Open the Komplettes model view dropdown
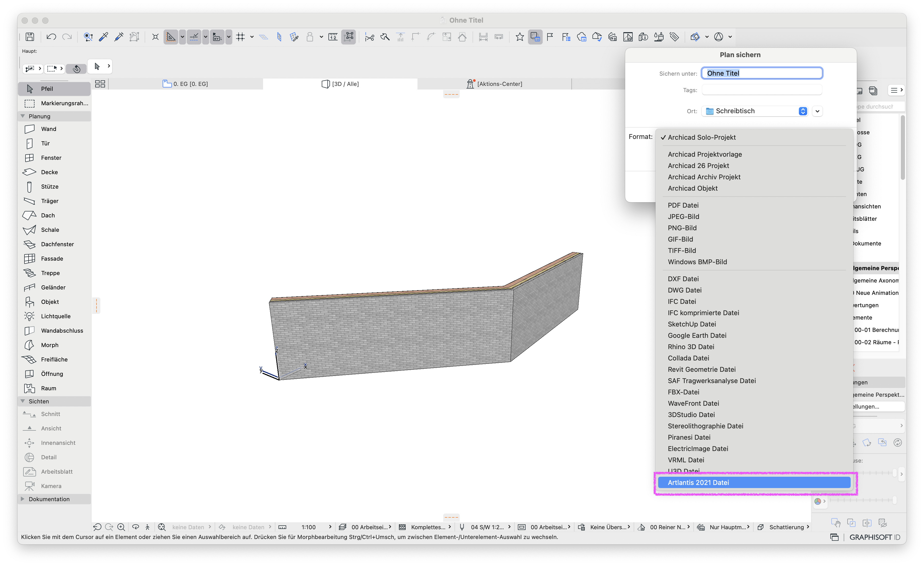924x566 pixels. point(425,527)
